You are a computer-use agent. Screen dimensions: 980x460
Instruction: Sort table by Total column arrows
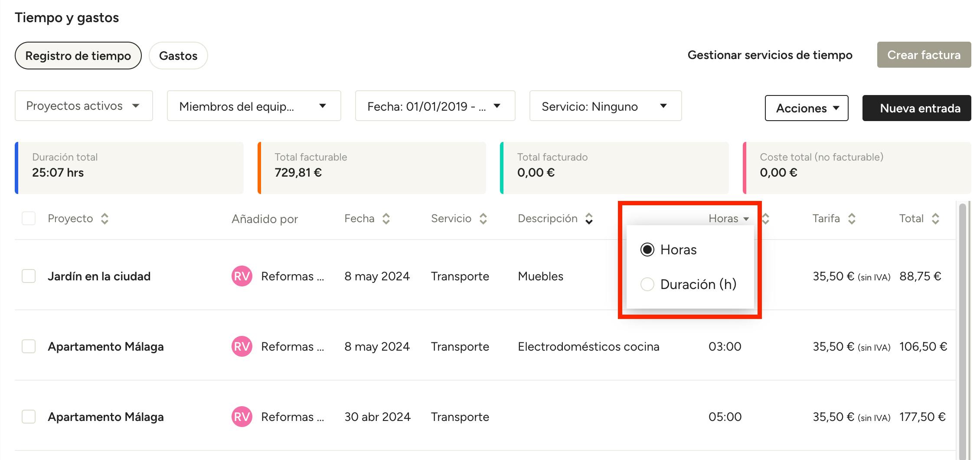point(935,219)
